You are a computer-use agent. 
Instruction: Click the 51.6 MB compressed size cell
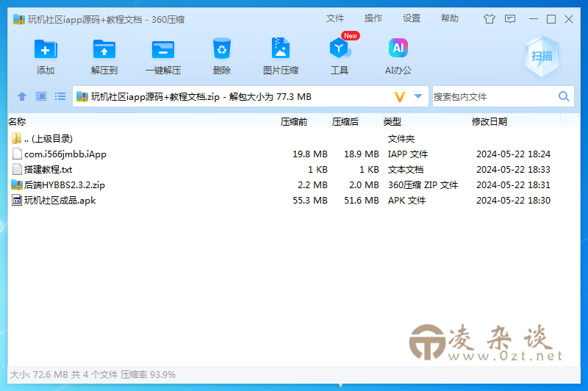coord(362,201)
